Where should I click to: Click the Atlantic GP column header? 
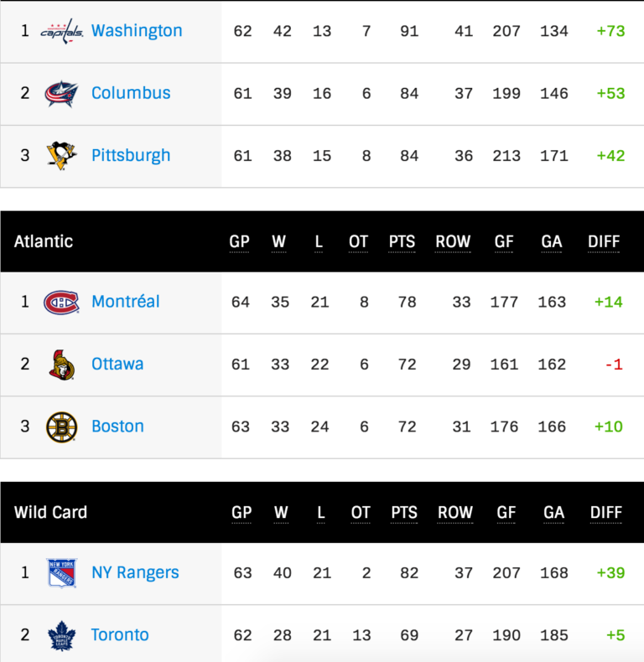tap(240, 242)
